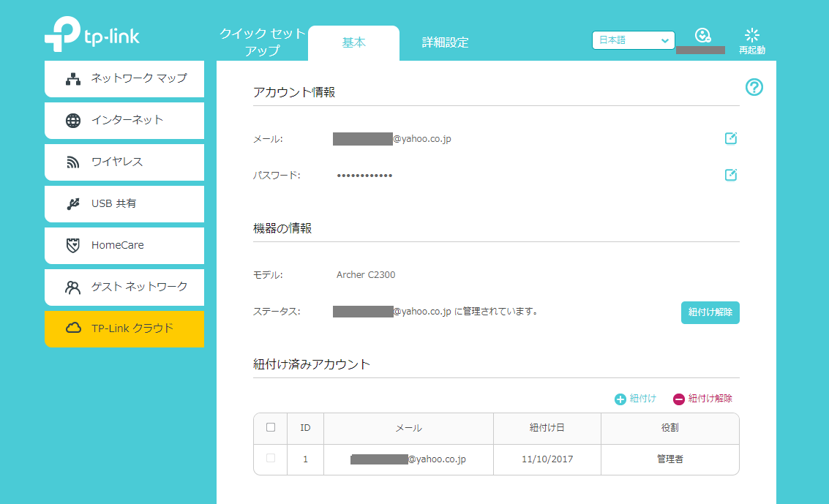Click the USB 共有 sidebar icon
This screenshot has height=504, width=829.
72,203
